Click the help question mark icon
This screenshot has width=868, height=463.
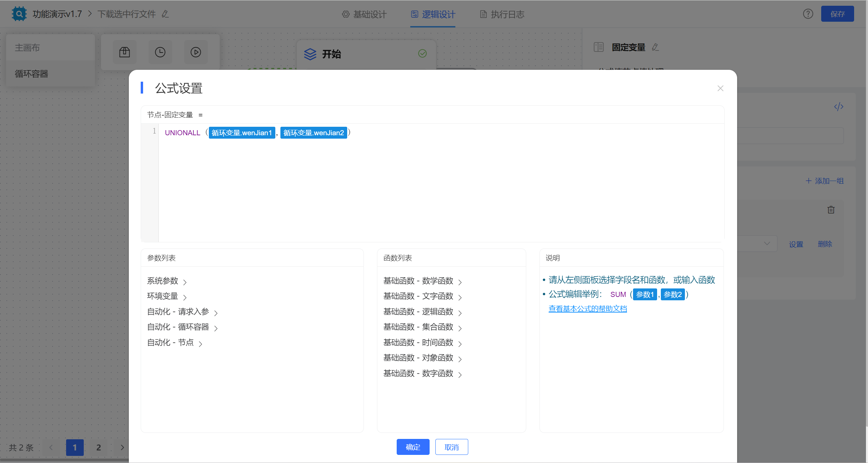(x=808, y=14)
